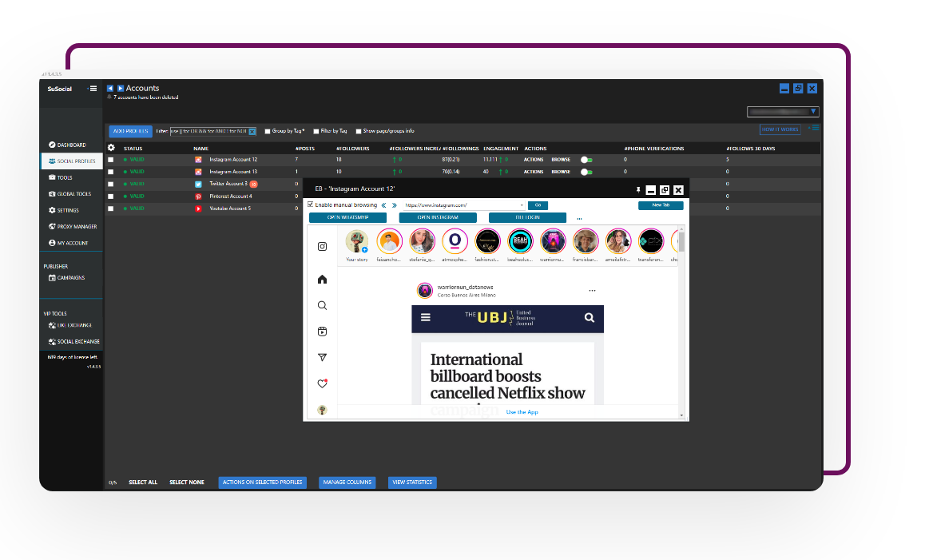This screenshot has width=925, height=560.
Task: Open 'Your story' thumbnail in Instagram feed
Action: tap(356, 240)
